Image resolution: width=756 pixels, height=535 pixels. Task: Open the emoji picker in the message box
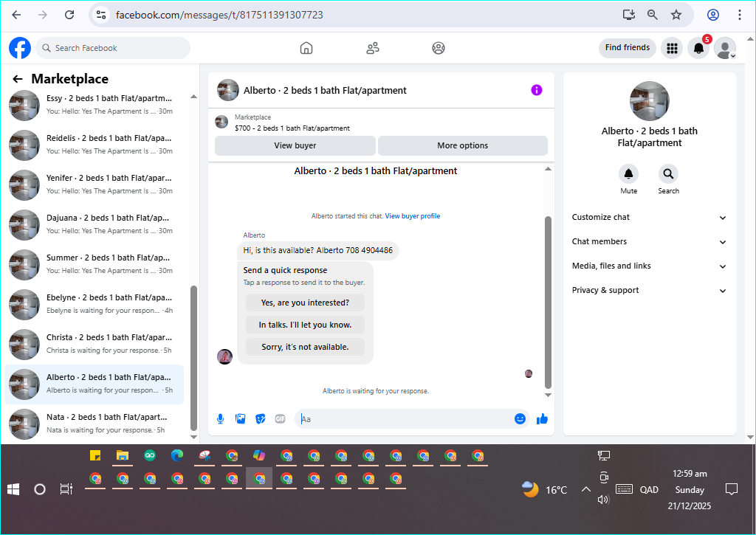520,419
